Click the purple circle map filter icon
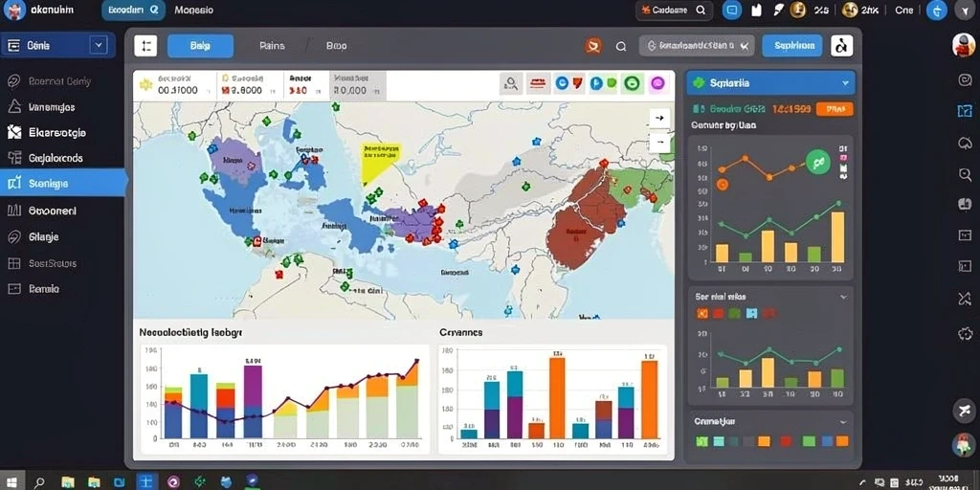This screenshot has width=980, height=490. click(657, 83)
